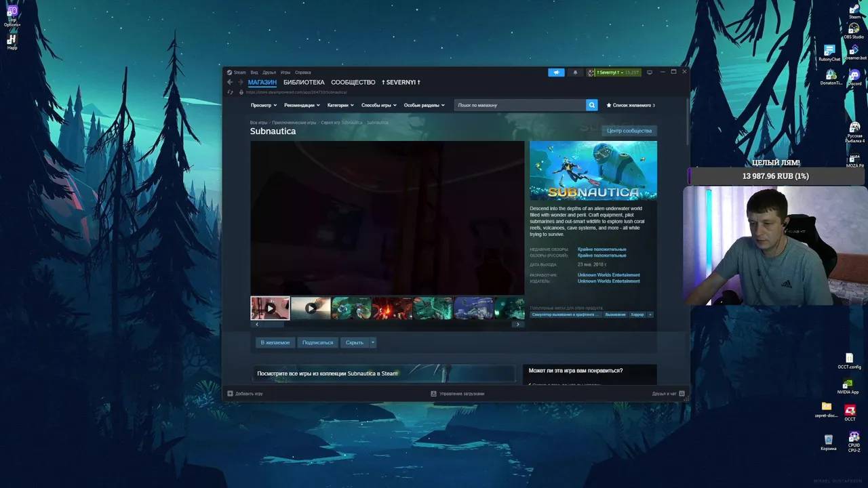
Task: Expand the Способы игры dropdown
Action: (380, 105)
